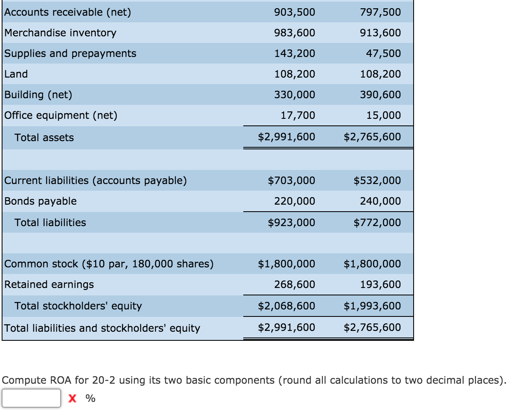Image resolution: width=513 pixels, height=420 pixels.
Task: Click the Land value 108,200
Action: click(296, 74)
